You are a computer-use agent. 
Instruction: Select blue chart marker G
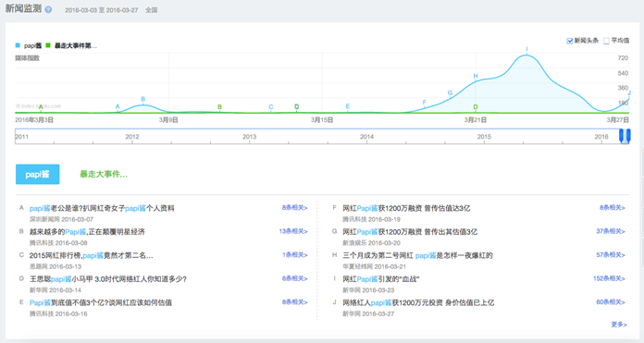point(450,92)
